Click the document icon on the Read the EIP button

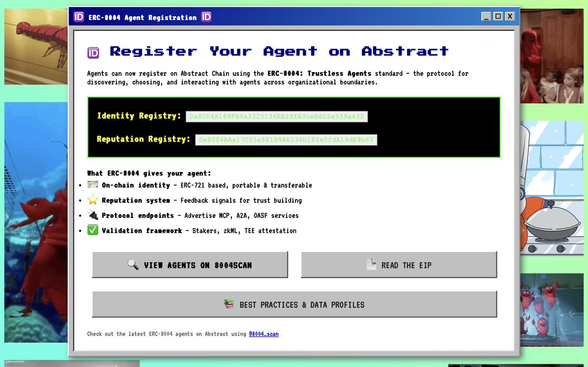(x=371, y=265)
